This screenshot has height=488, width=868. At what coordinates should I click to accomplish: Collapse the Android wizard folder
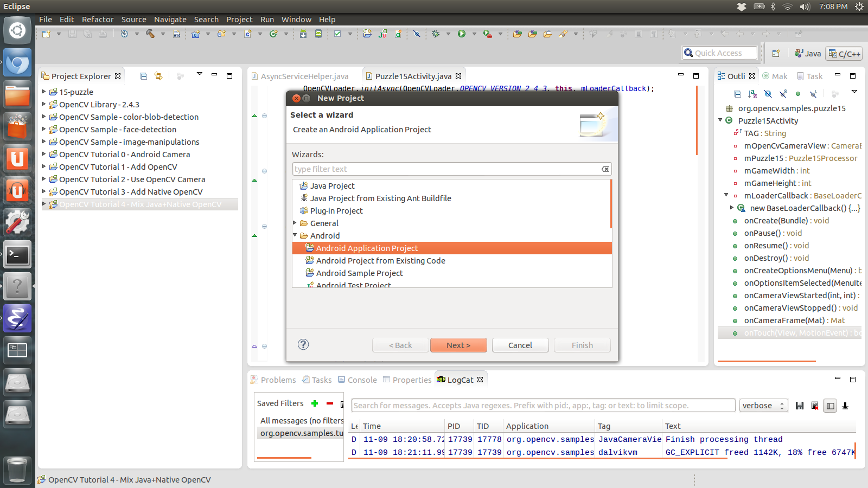(x=295, y=235)
